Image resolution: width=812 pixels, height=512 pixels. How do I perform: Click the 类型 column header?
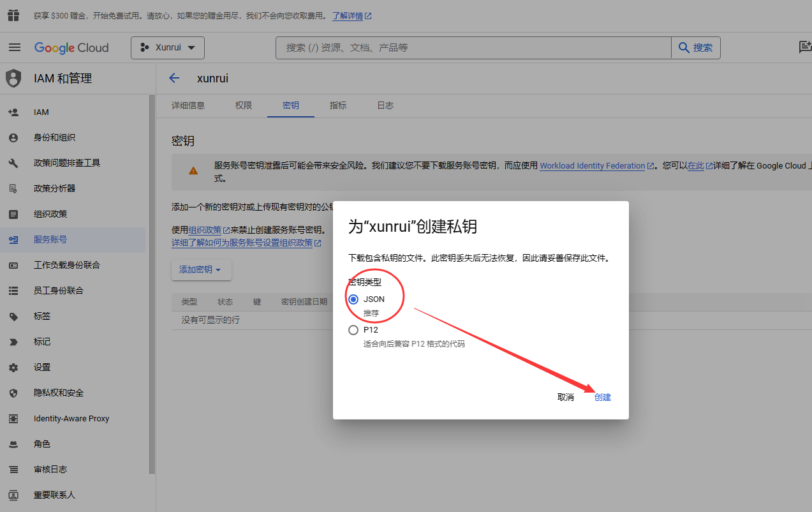tap(189, 302)
